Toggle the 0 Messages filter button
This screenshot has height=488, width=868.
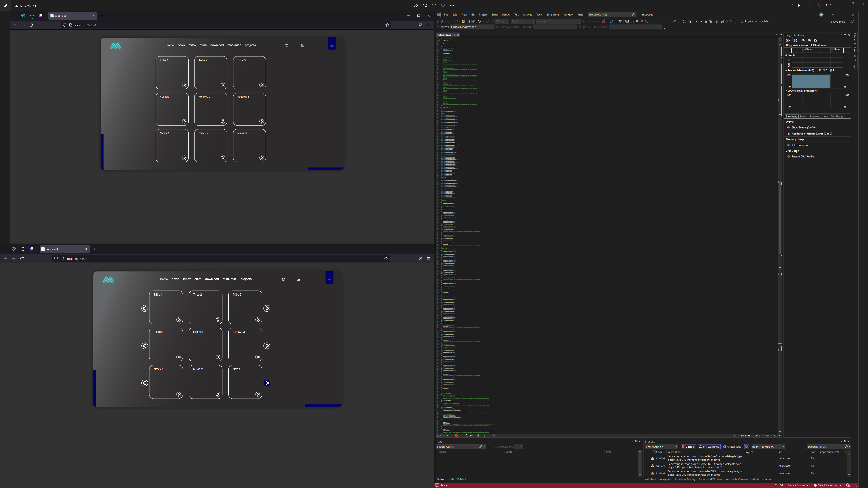732,447
